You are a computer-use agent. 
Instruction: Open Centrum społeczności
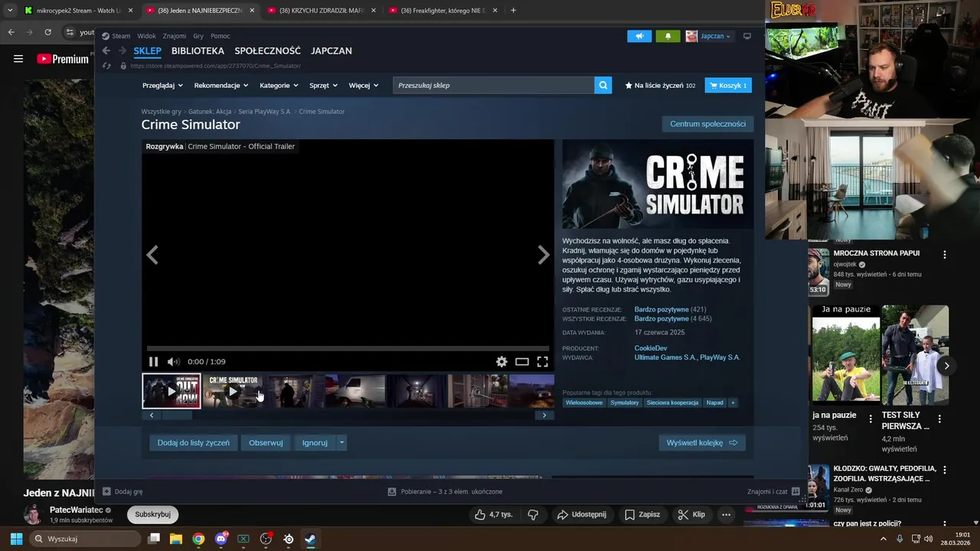707,124
